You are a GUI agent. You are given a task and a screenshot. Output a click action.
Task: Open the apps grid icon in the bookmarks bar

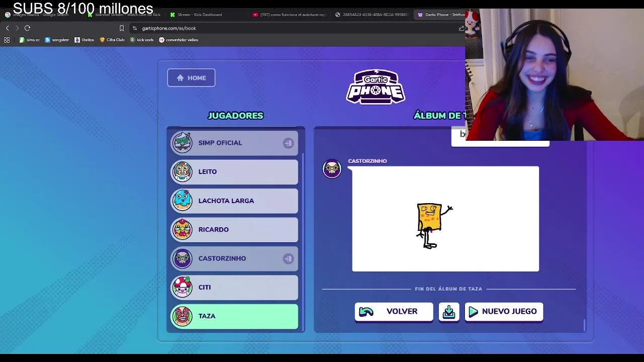(7, 40)
